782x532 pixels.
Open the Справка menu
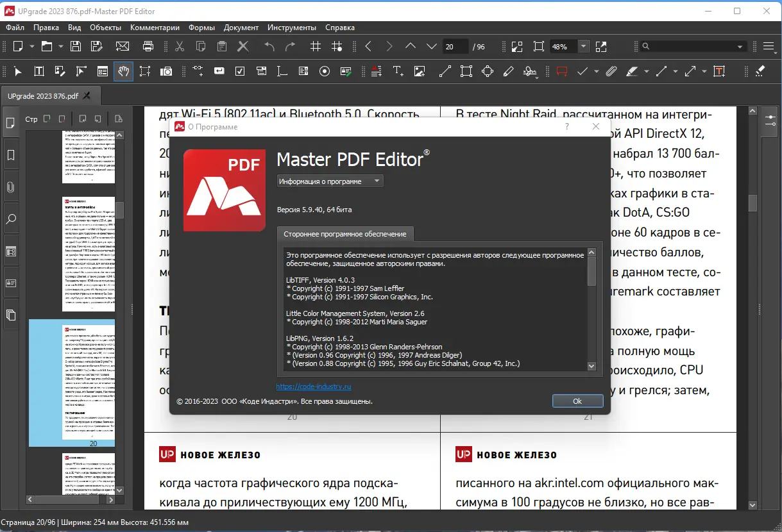coord(340,28)
